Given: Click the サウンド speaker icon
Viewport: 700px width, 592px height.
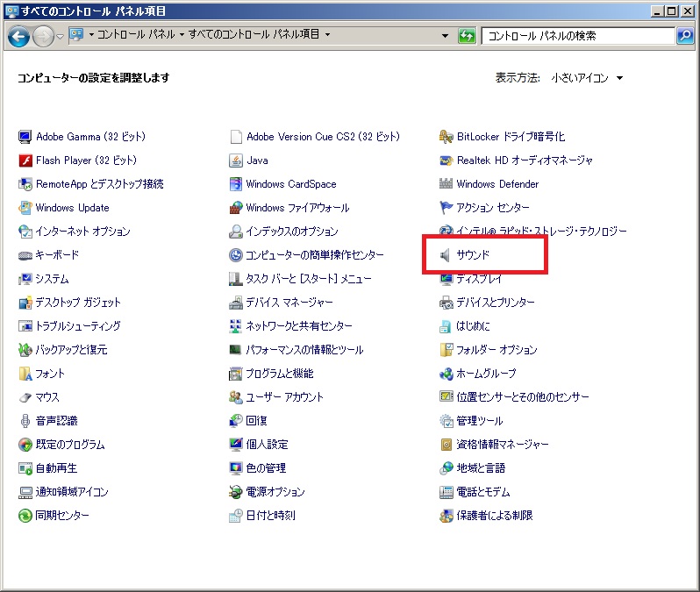Looking at the screenshot, I should point(445,255).
